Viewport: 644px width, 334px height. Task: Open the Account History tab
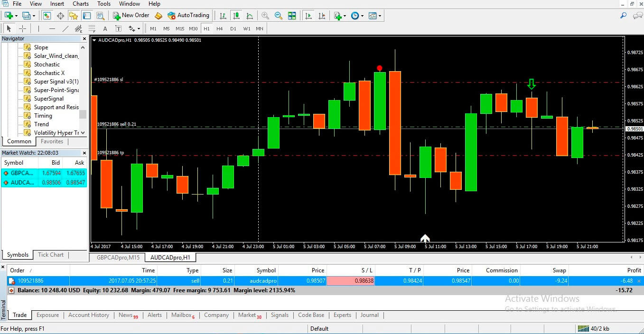pyautogui.click(x=88, y=315)
